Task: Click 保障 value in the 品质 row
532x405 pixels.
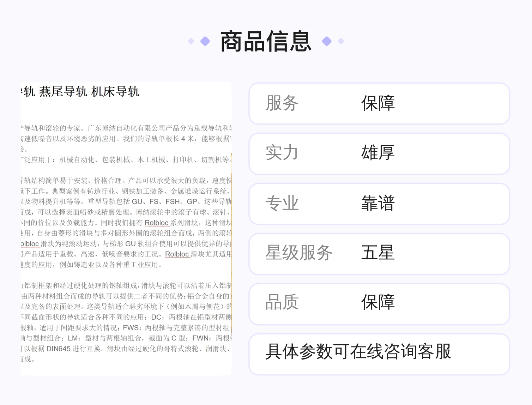Action: (x=378, y=303)
